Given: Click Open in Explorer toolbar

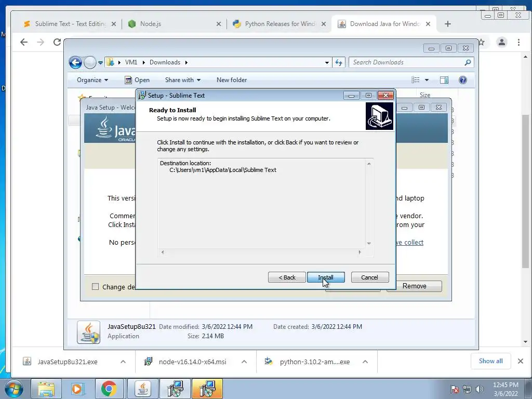Looking at the screenshot, I should click(x=137, y=80).
